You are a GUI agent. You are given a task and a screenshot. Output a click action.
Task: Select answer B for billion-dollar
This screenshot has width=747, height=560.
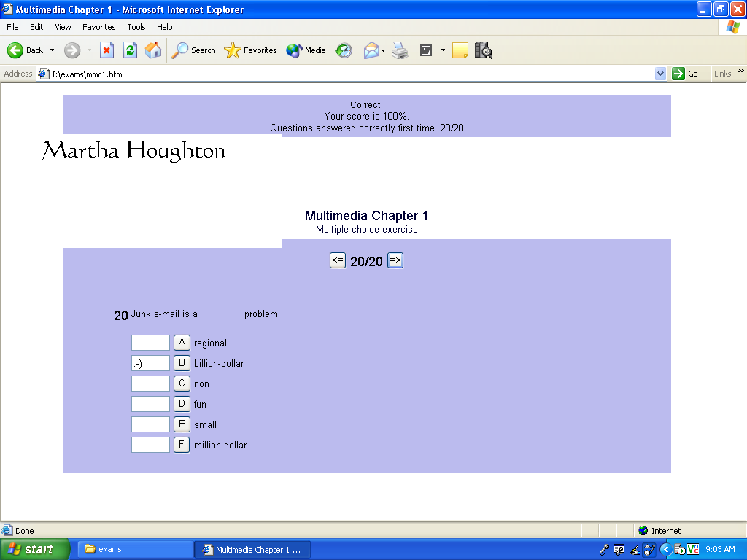point(182,363)
